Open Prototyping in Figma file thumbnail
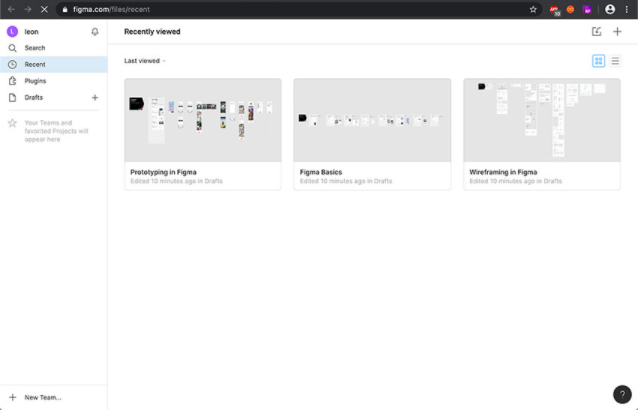 (x=204, y=121)
